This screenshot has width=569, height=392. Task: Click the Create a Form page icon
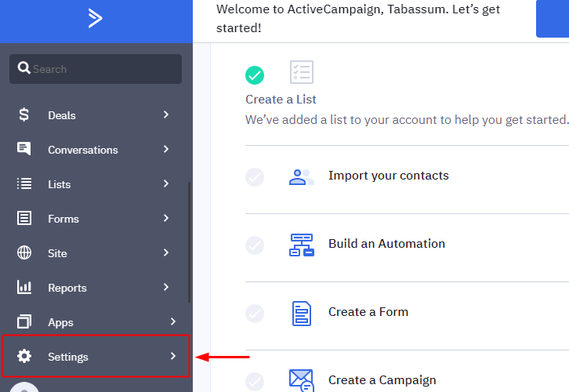302,314
